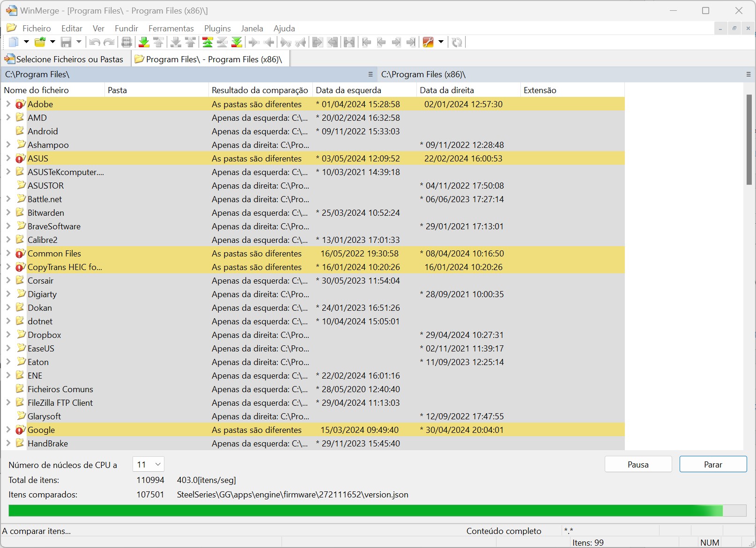The width and height of the screenshot is (756, 548).
Task: Click the Undo toolbar icon
Action: point(95,42)
